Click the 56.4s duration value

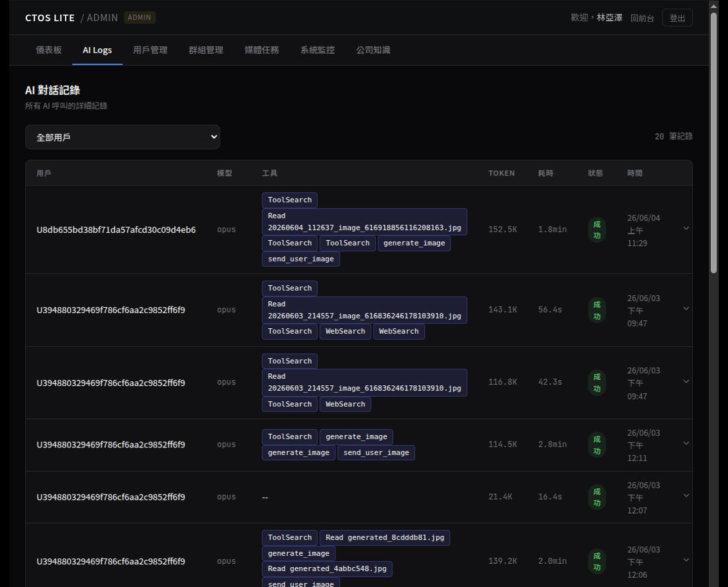pos(550,310)
